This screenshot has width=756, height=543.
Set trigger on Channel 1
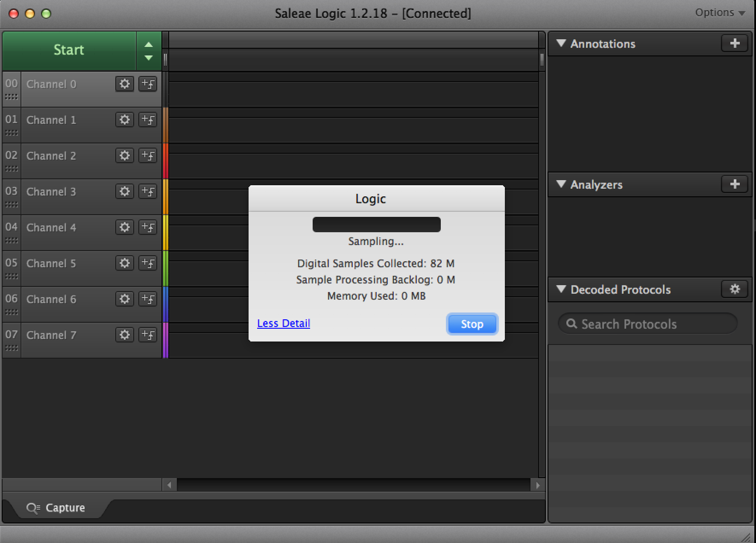point(148,120)
